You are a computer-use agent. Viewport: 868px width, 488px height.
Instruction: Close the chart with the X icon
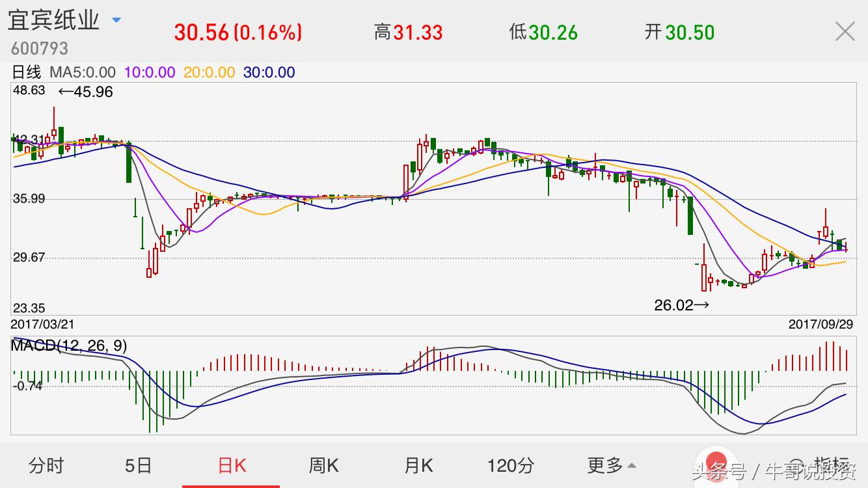[845, 31]
